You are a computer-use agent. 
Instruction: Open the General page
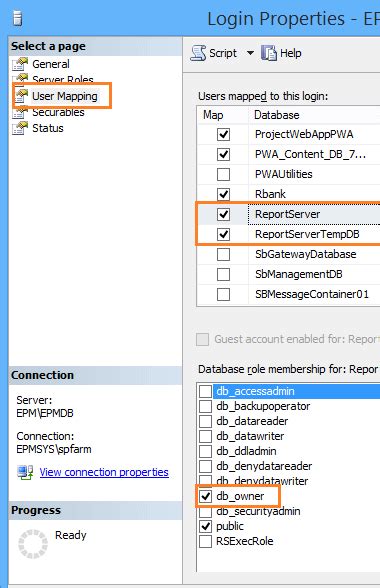pos(51,64)
